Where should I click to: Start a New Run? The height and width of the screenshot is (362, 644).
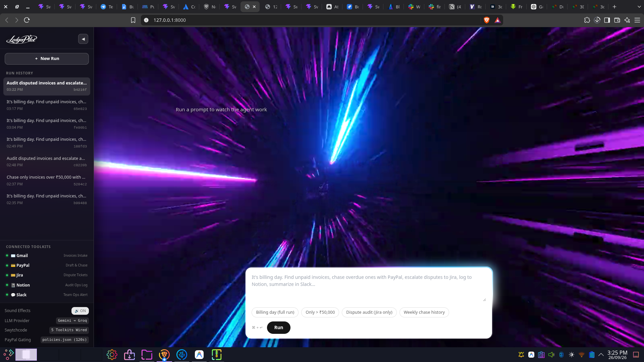tap(47, 59)
